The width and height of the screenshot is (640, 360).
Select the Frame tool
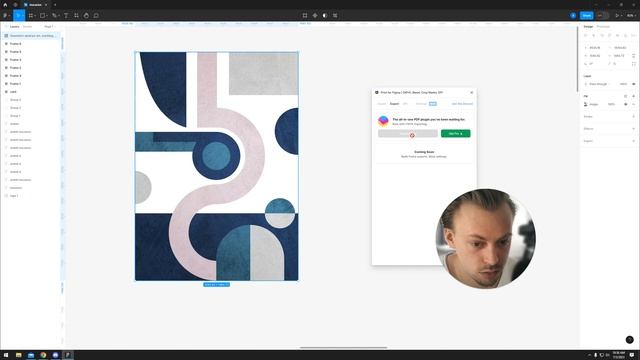(x=31, y=16)
